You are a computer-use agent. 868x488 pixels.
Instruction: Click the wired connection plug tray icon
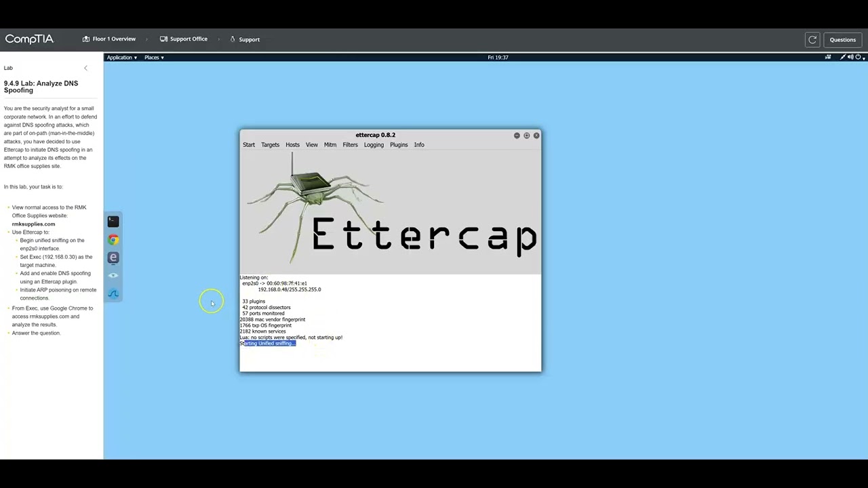coord(843,58)
